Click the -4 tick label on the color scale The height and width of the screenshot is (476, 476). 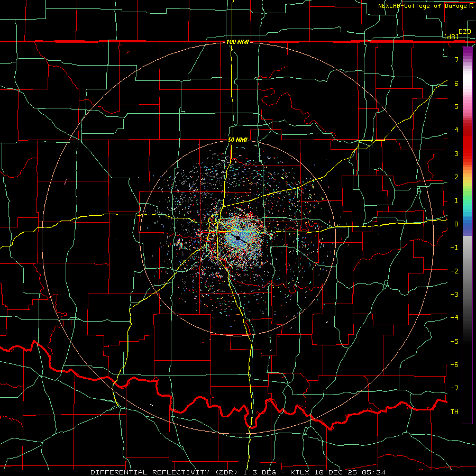point(454,317)
